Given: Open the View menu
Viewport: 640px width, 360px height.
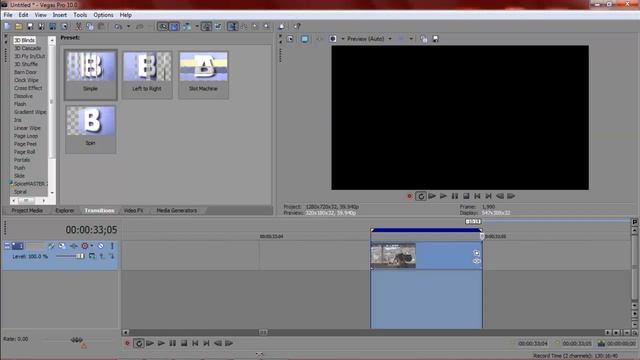Looking at the screenshot, I should (x=40, y=15).
